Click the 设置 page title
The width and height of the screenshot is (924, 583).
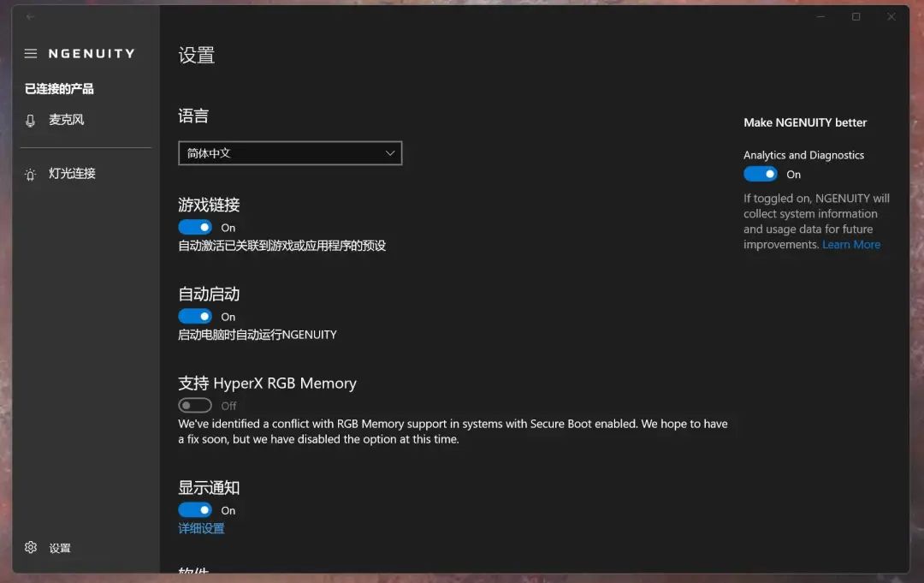pyautogui.click(x=197, y=56)
